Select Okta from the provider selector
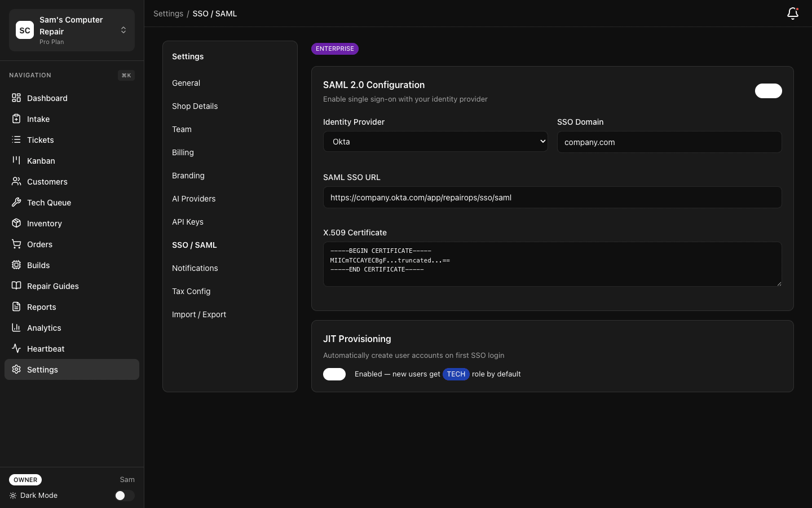 [x=435, y=141]
